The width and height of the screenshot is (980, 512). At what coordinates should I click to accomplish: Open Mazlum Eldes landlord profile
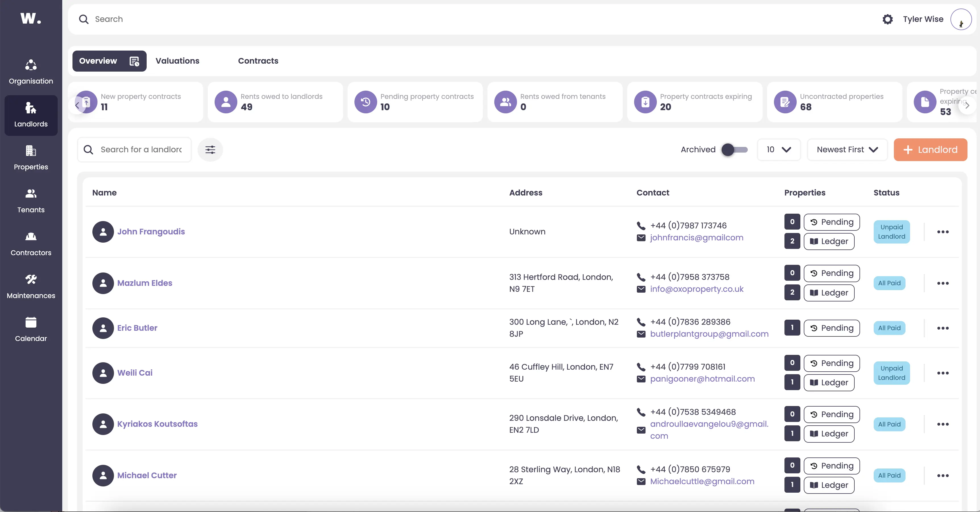(145, 283)
